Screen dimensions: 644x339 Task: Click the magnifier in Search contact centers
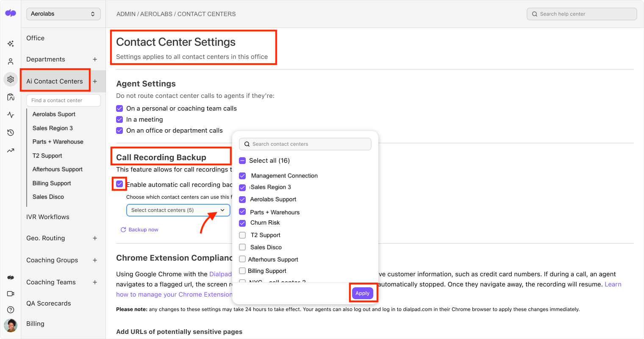[x=247, y=144]
